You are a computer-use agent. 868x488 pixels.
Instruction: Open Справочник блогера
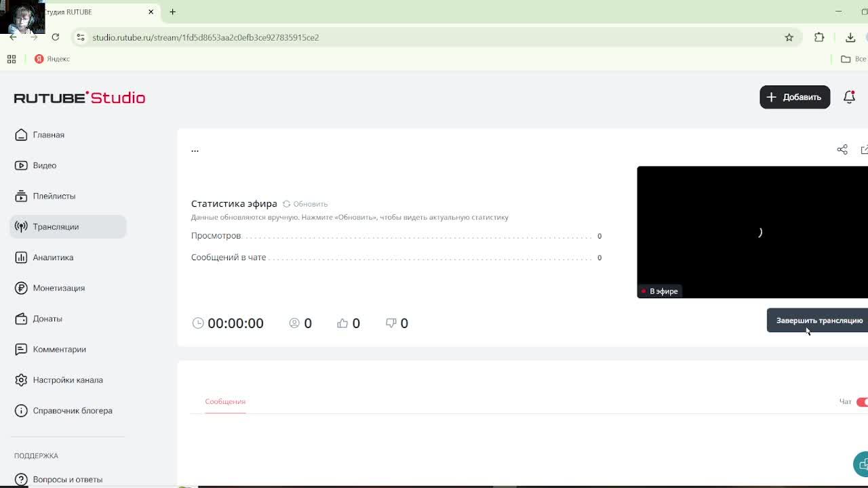click(x=68, y=411)
